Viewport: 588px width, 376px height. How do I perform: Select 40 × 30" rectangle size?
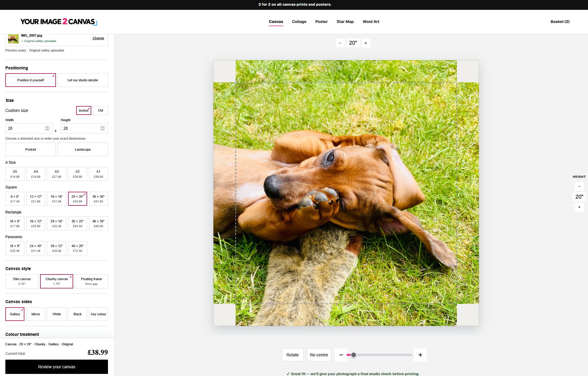[98, 224]
